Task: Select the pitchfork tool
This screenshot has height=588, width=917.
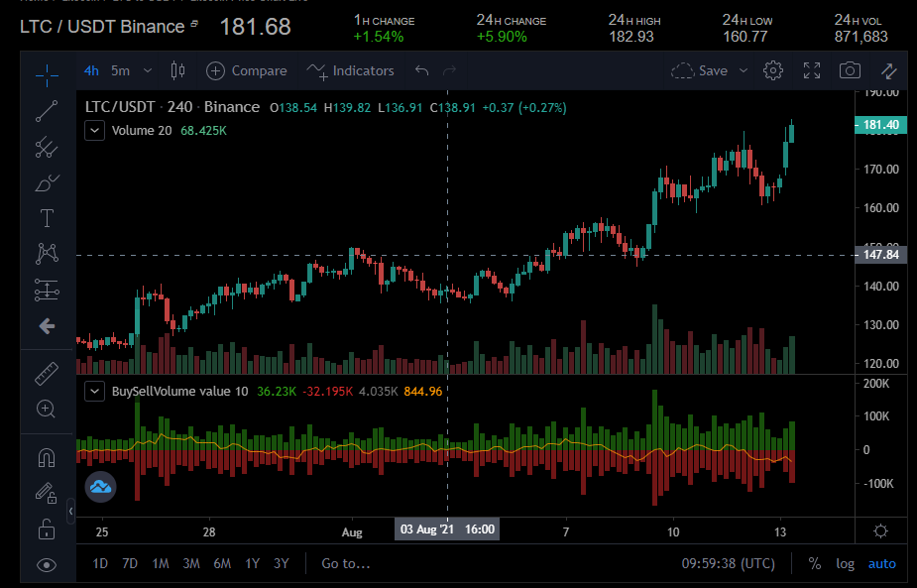Action: coord(47,147)
